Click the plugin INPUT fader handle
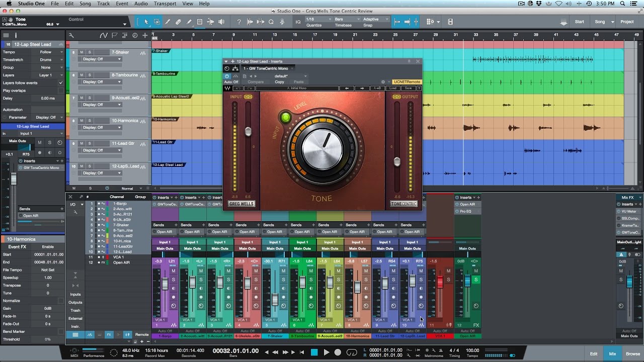This screenshot has height=362, width=644. 248,131
